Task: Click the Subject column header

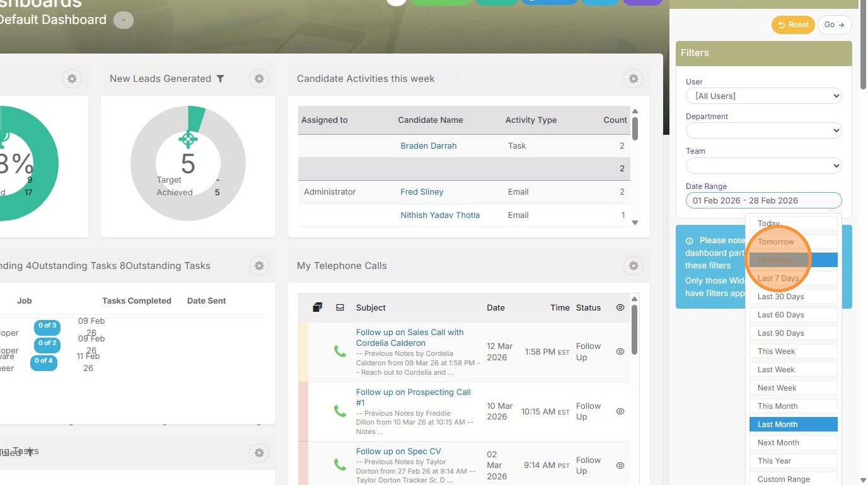Action: point(371,307)
